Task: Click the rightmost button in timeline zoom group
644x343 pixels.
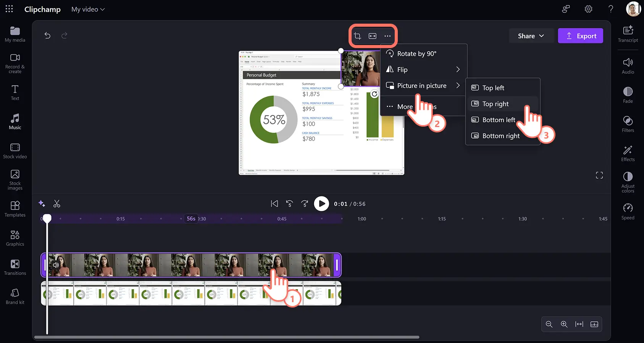Action: (594, 324)
